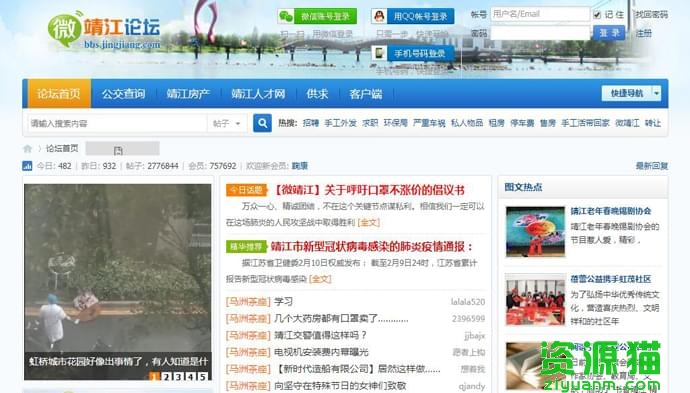Viewport: 690px width, 393px height.
Task: Click 全文 link under the 口罩 headline
Action: tap(369, 222)
